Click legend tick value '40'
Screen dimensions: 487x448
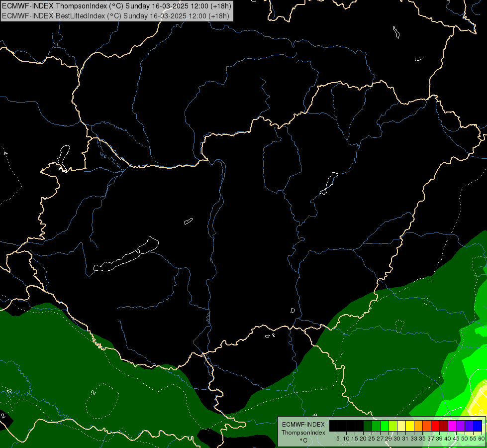pyautogui.click(x=448, y=439)
